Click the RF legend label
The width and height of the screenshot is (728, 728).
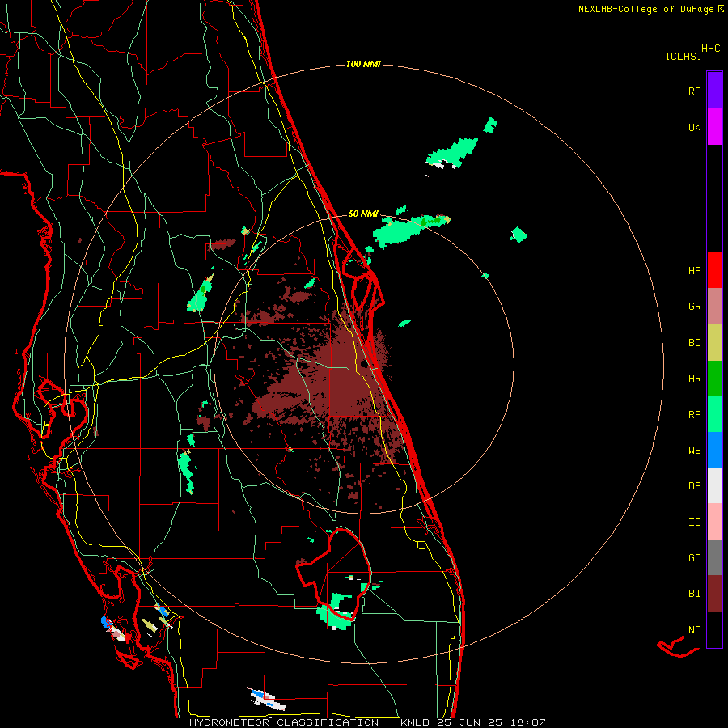pyautogui.click(x=694, y=91)
